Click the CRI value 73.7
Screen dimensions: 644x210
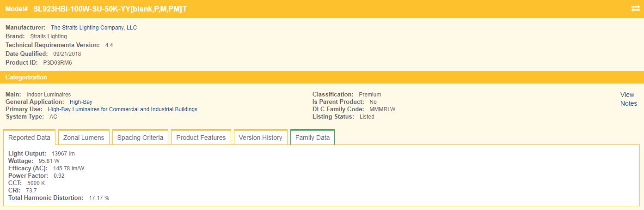[x=31, y=190]
